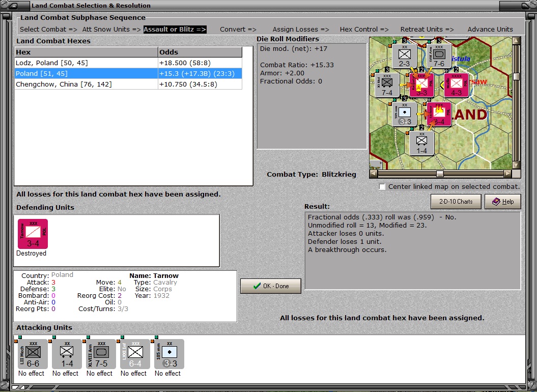Viewport: 537px width, 392px height.
Task: Click the XLVIII Arm 7-5 attacking counter
Action: (x=101, y=354)
